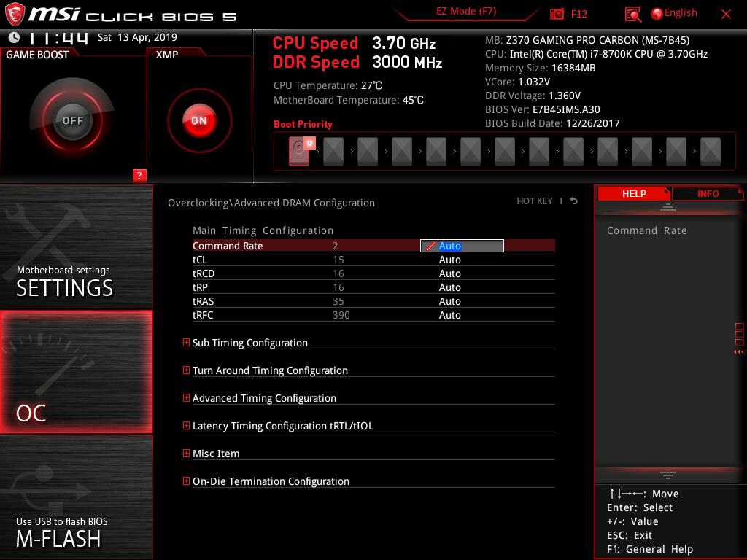The image size is (747, 560).
Task: Click the side panel arrows on the right edge
Action: tap(739, 352)
